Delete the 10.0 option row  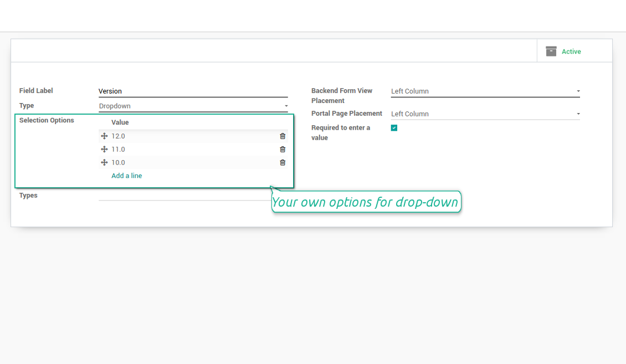point(283,163)
